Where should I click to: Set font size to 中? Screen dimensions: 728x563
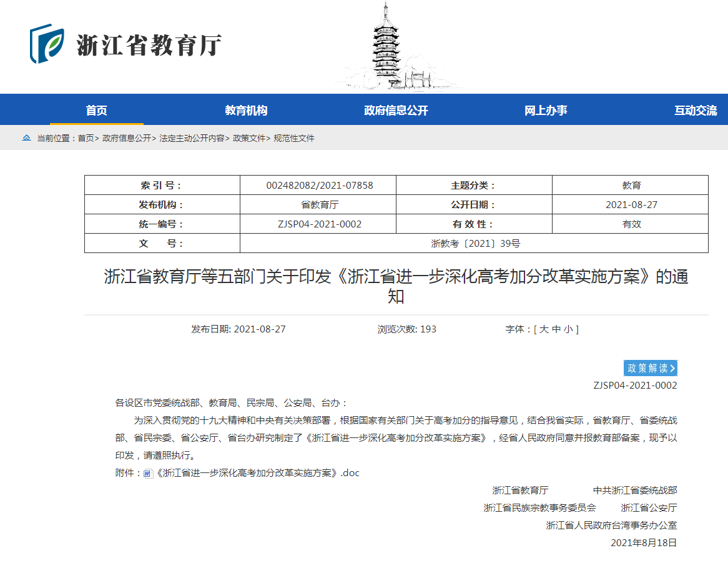click(556, 329)
